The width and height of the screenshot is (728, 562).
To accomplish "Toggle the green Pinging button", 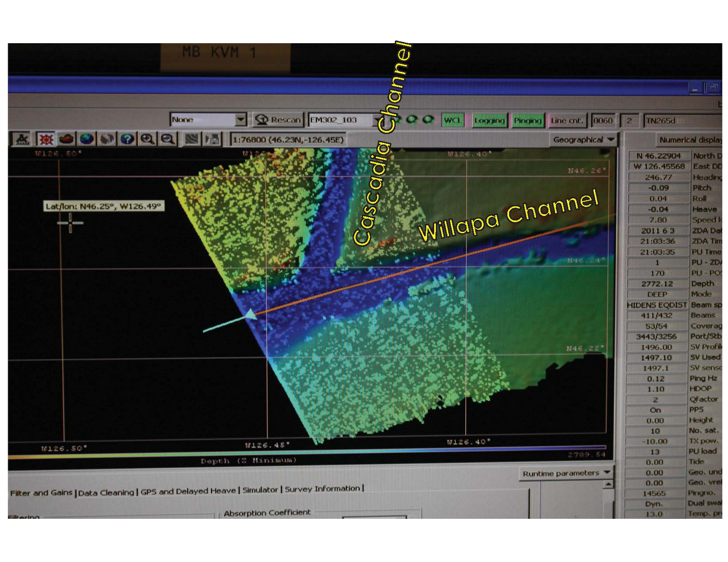I will pos(527,120).
